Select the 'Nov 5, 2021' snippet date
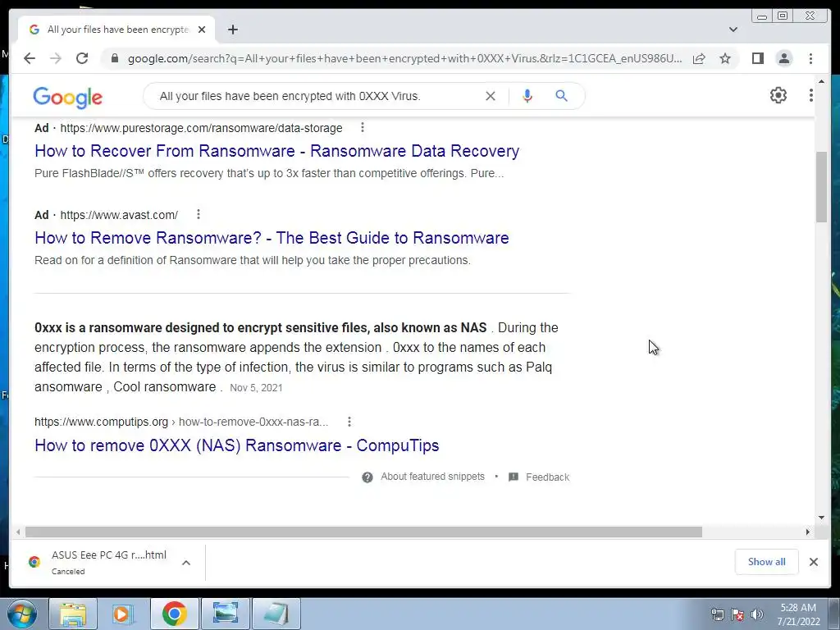The image size is (840, 630). 256,388
